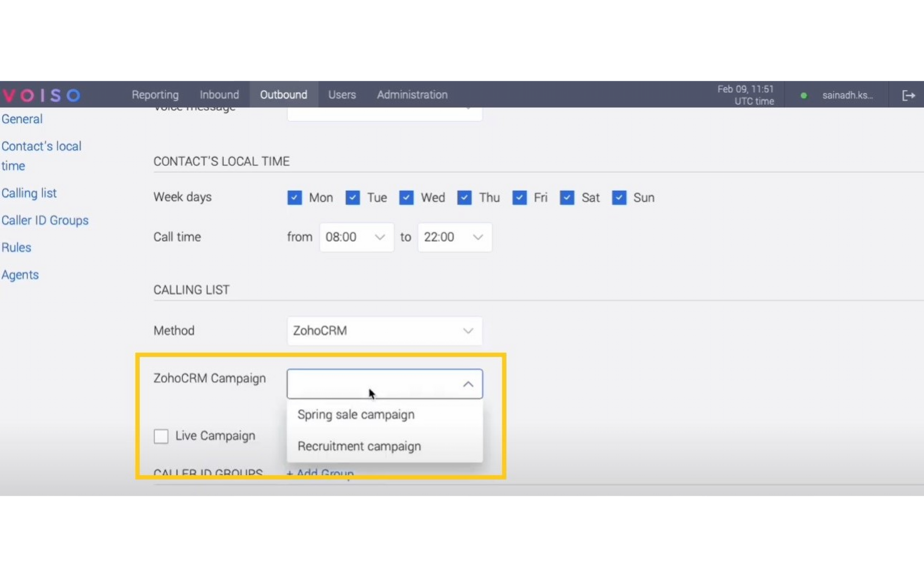Jump to Calling list section
924x577 pixels.
click(x=29, y=193)
